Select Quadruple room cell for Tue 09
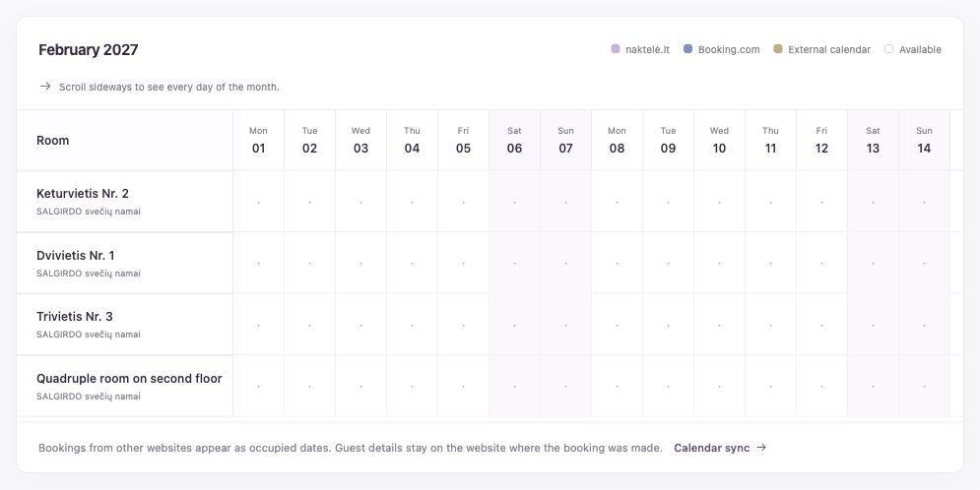This screenshot has width=980, height=490. [669, 387]
